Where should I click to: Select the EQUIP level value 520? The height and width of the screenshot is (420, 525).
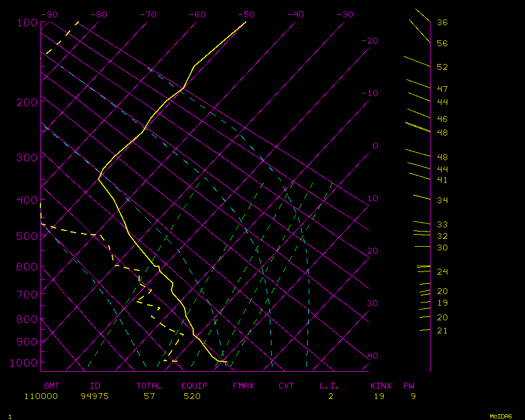(192, 396)
